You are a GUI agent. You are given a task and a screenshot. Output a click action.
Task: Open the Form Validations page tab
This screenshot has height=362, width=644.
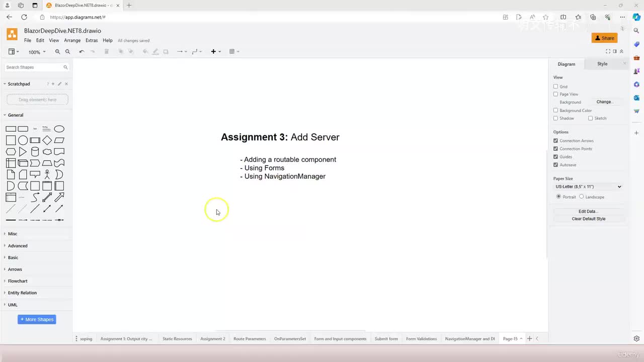[x=422, y=339]
